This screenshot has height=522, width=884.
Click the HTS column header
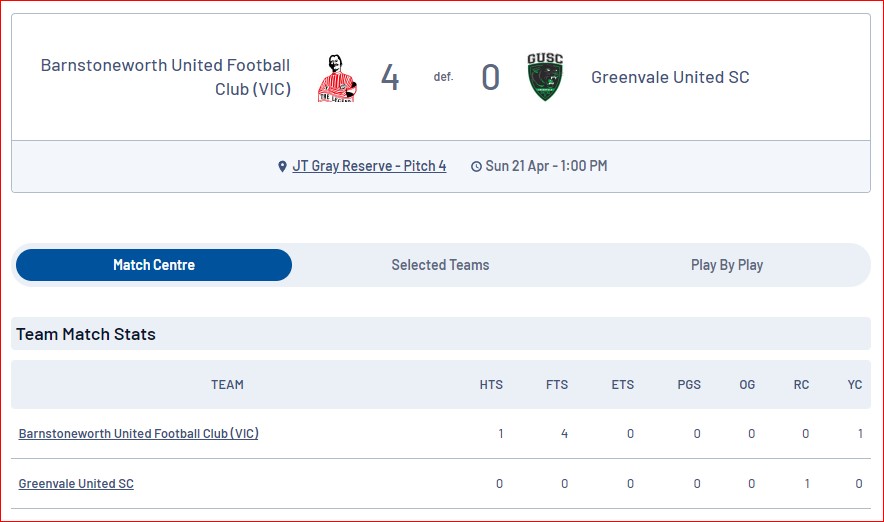[491, 384]
